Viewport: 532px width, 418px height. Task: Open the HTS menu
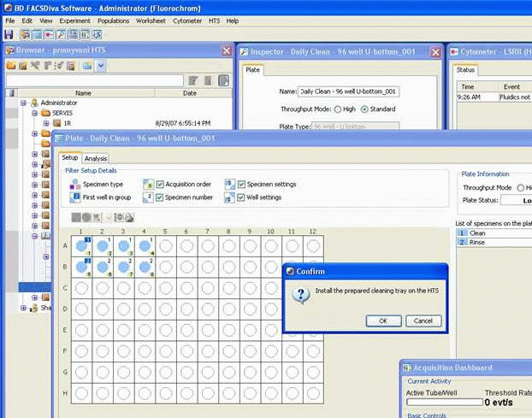[214, 21]
